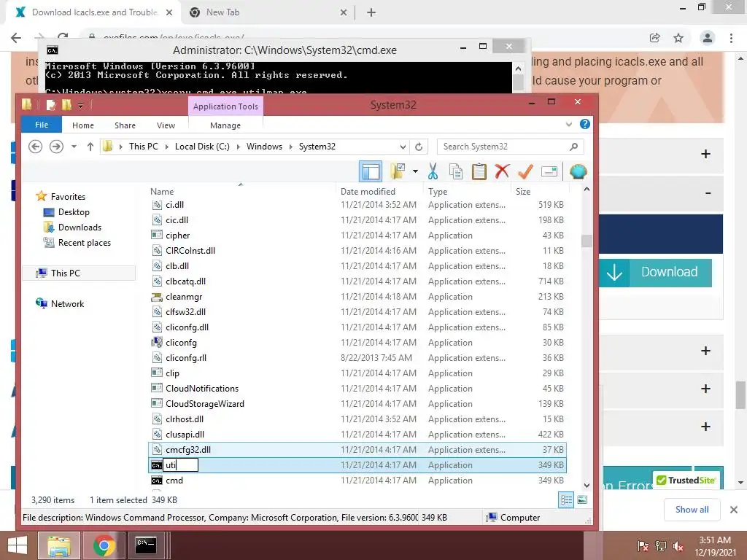Viewport: 747px width, 560px height.
Task: Click the orange checkmark Properties icon
Action: click(x=525, y=171)
